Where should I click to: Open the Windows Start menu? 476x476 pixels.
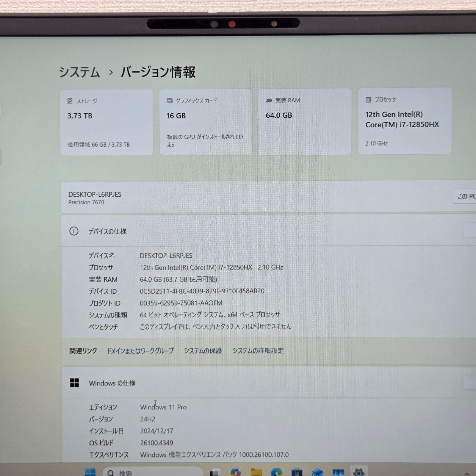[x=90, y=472]
